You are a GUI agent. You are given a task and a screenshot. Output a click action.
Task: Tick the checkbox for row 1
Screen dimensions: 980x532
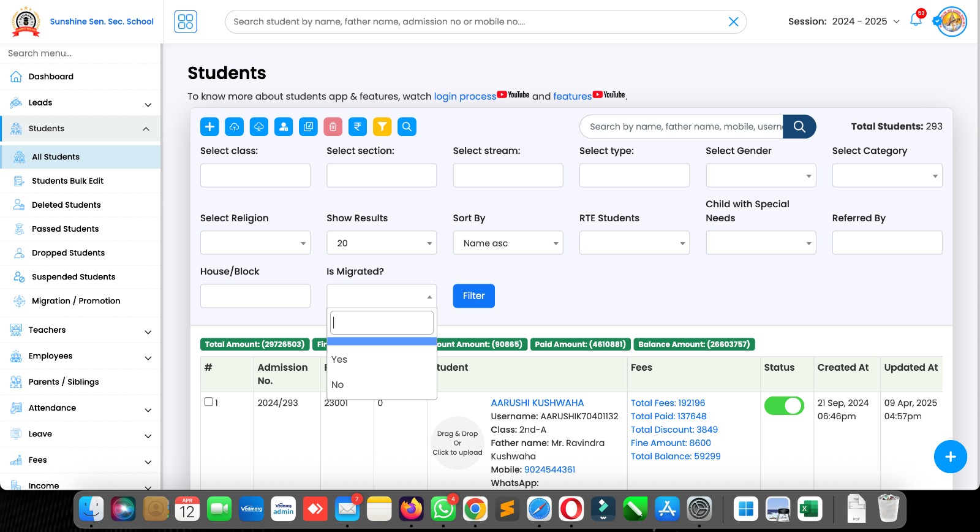click(208, 402)
